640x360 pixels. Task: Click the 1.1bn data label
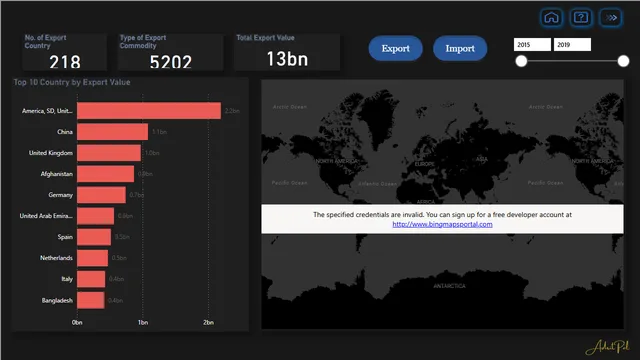click(x=159, y=132)
